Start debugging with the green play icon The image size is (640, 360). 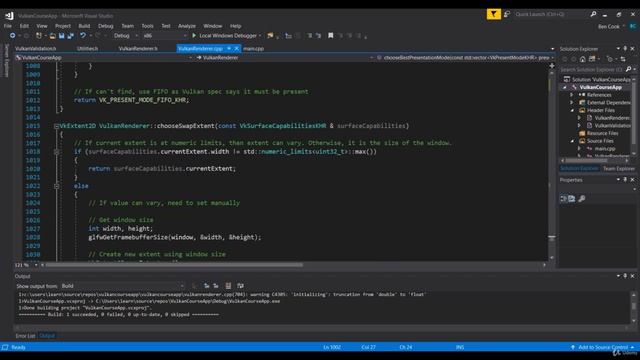pos(194,36)
